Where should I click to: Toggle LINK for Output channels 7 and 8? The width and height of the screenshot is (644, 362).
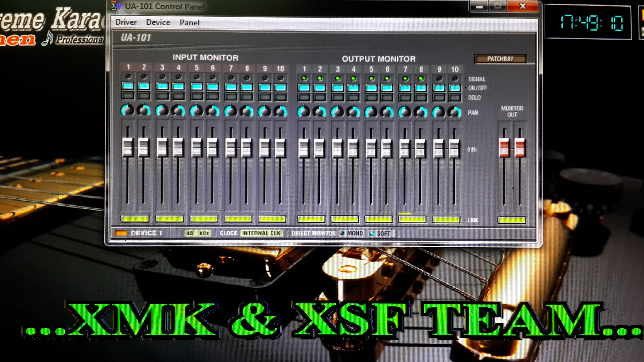tap(412, 220)
